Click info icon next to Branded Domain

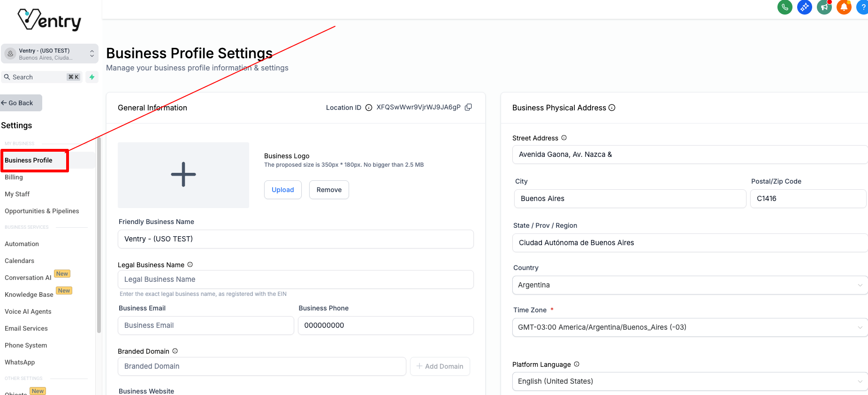pyautogui.click(x=175, y=351)
